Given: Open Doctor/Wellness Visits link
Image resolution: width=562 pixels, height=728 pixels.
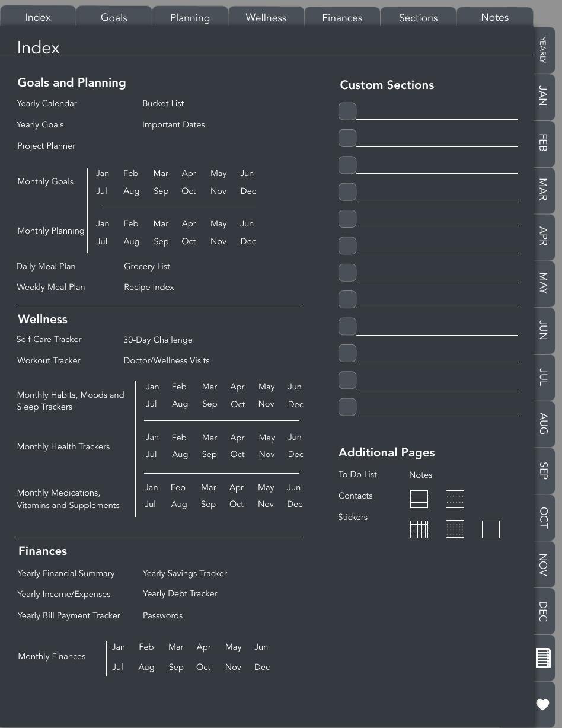Looking at the screenshot, I should click(167, 361).
